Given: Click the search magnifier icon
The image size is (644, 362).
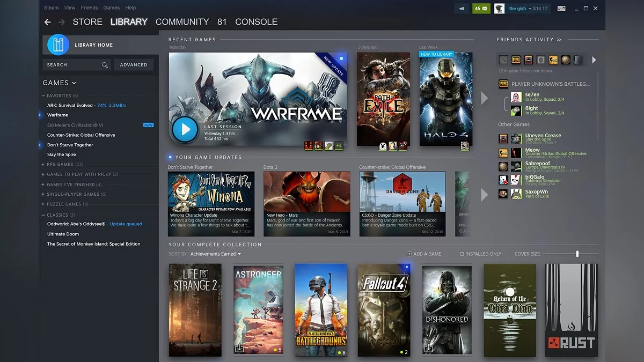Looking at the screenshot, I should point(105,65).
